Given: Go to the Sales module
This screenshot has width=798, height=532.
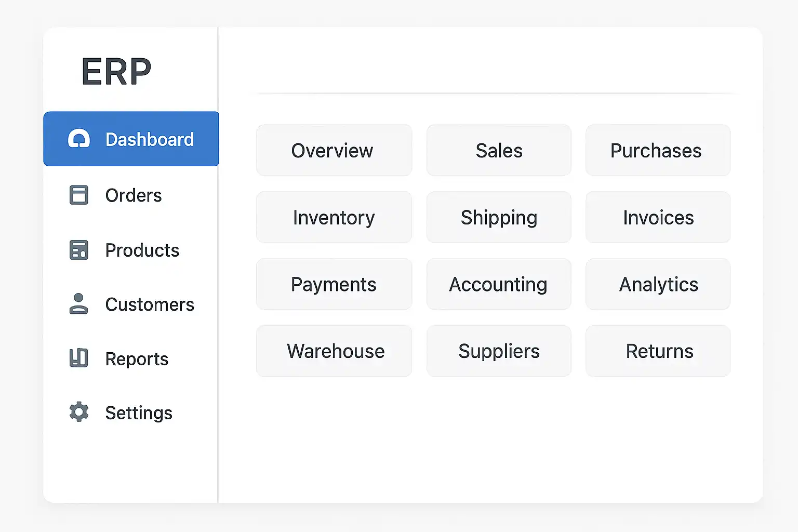Looking at the screenshot, I should (x=499, y=150).
